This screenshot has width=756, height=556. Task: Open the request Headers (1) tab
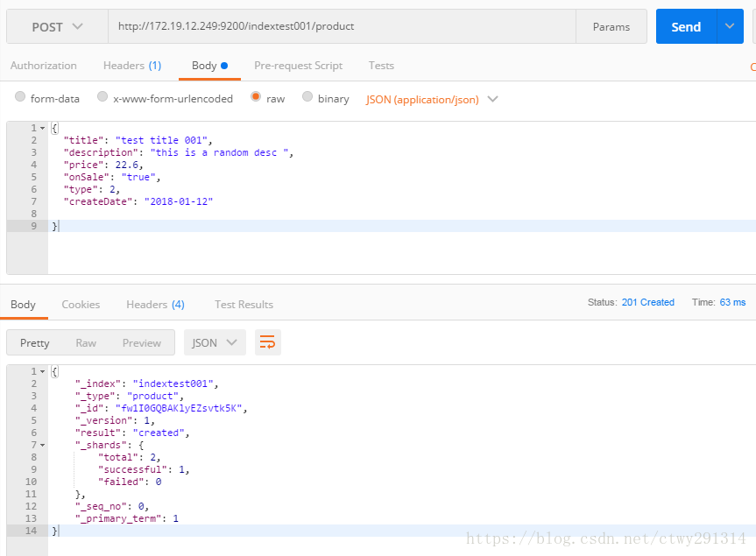pyautogui.click(x=132, y=66)
